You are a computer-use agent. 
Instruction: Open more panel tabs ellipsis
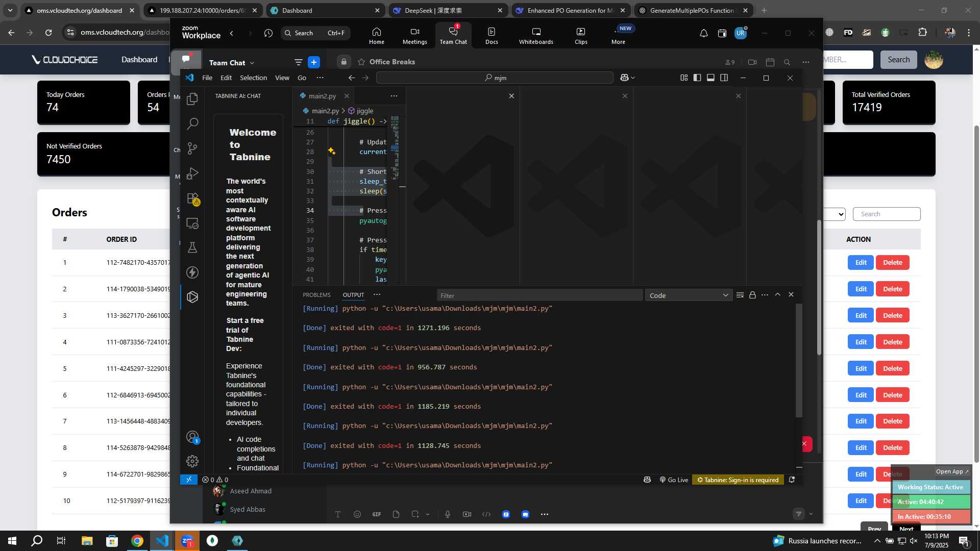377,294
